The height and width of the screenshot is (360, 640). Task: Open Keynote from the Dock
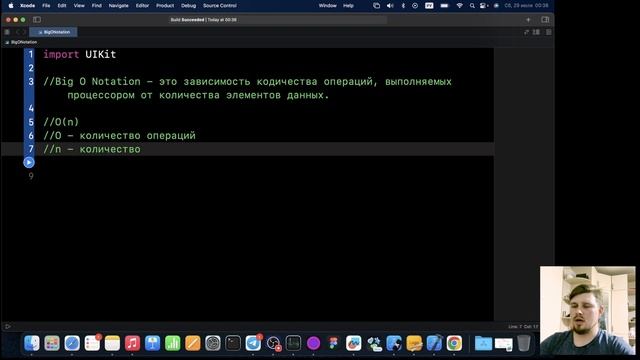point(152,343)
